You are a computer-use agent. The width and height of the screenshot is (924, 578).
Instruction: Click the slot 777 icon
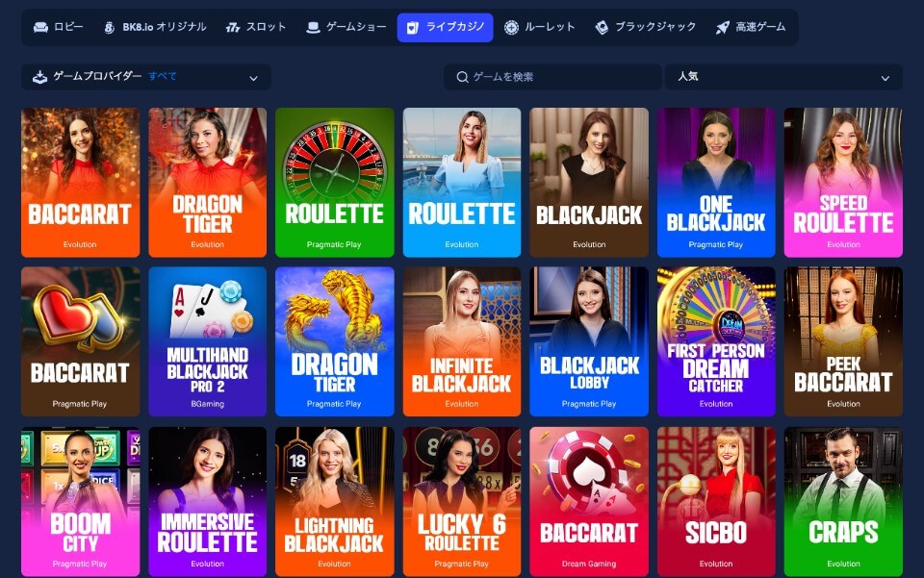click(233, 27)
